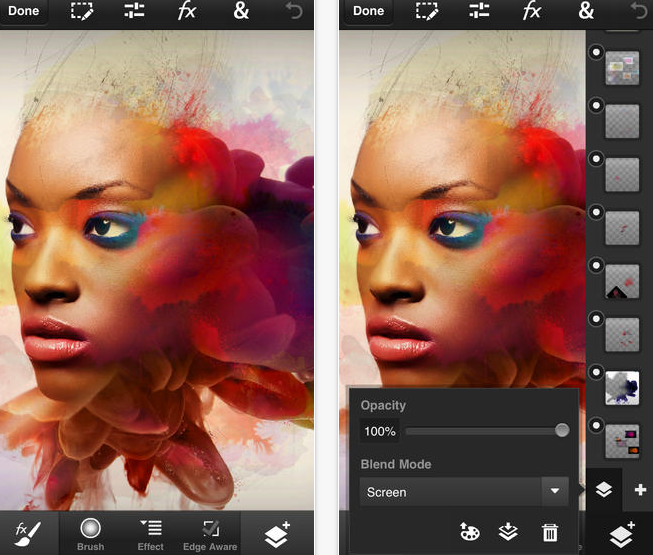Toggle visibility of the ink splash layer
The width and height of the screenshot is (653, 555).
596,372
